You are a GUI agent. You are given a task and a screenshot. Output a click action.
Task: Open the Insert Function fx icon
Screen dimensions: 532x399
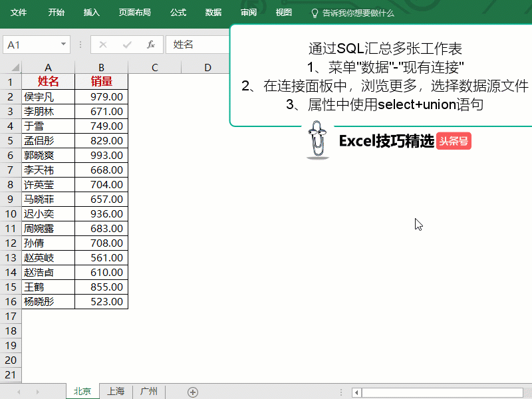[x=151, y=45]
